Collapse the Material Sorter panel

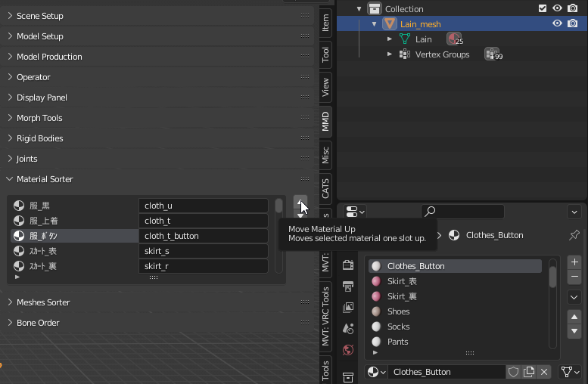pyautogui.click(x=45, y=179)
